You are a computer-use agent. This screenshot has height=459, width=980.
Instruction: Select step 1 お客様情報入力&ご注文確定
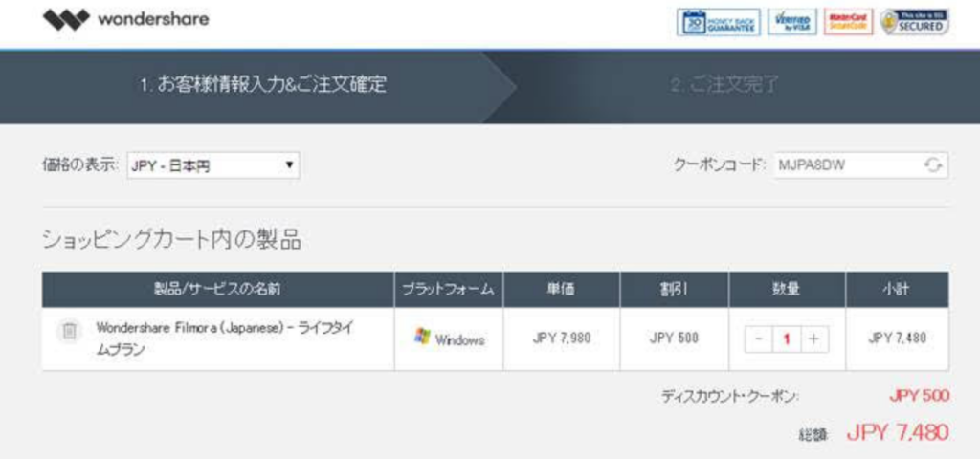(x=263, y=85)
